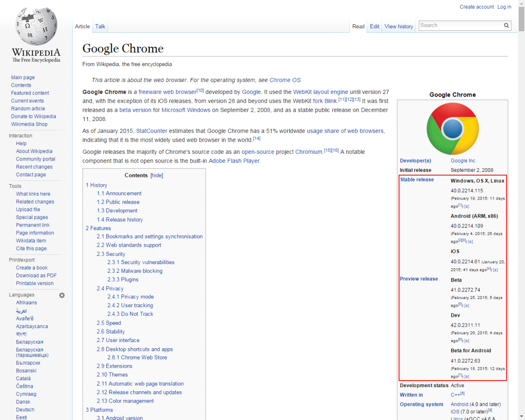The image size is (525, 420).
Task: Jump to 2.3.1 Security vulnerabilities section
Action: point(141,262)
